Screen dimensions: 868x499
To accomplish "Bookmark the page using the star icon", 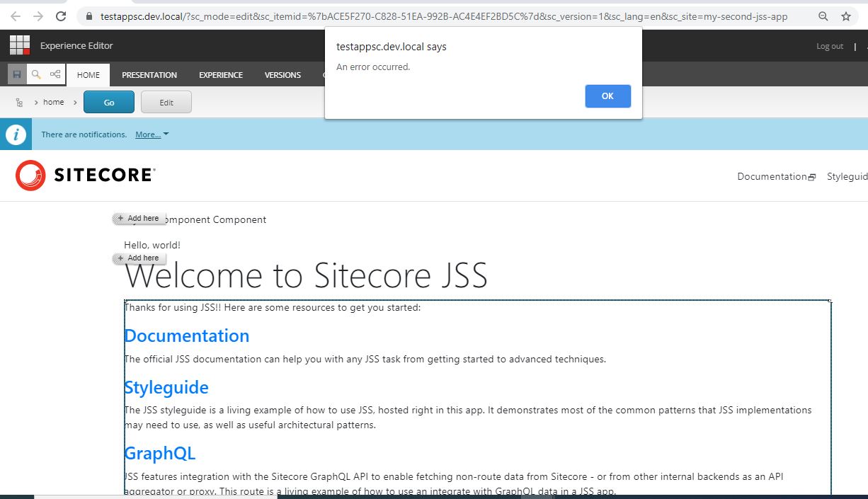I will (846, 16).
